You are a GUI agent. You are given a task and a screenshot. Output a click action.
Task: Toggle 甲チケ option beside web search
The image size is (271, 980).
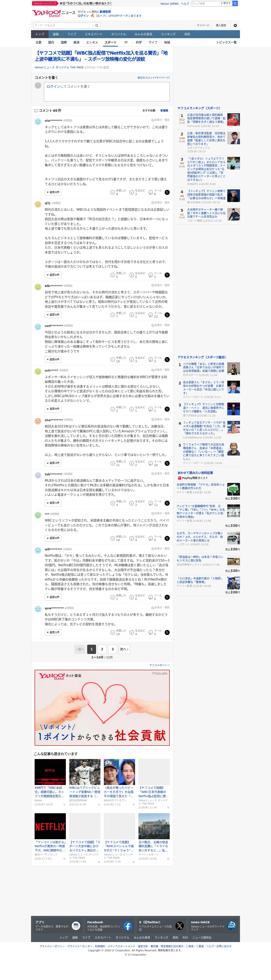click(226, 3)
